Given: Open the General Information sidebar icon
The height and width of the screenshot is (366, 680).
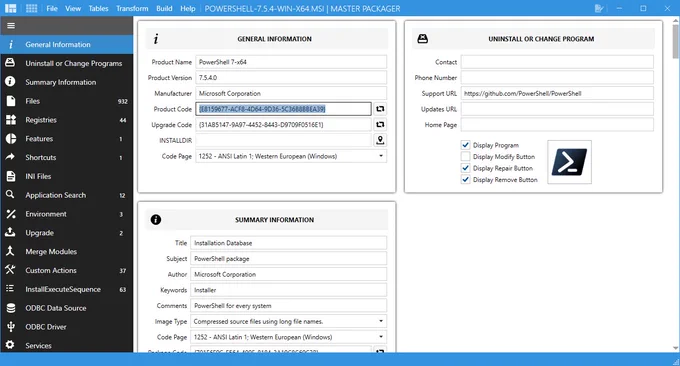Looking at the screenshot, I should (x=10, y=45).
